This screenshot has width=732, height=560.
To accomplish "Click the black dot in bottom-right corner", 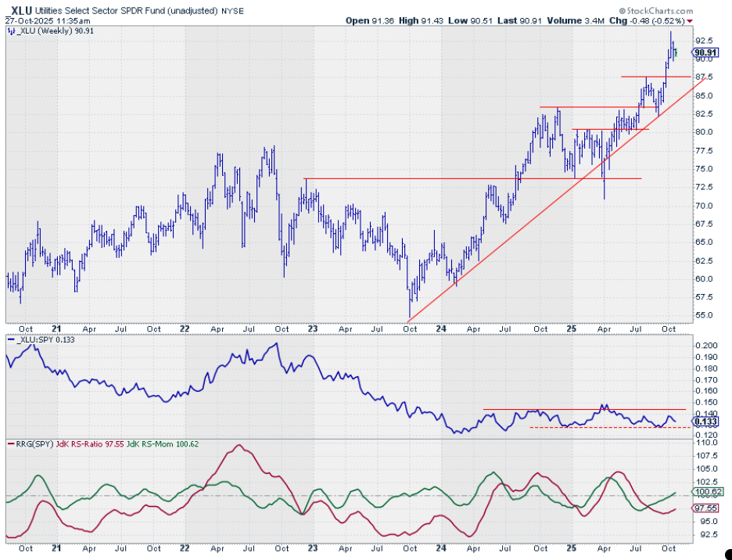I will click(728, 553).
